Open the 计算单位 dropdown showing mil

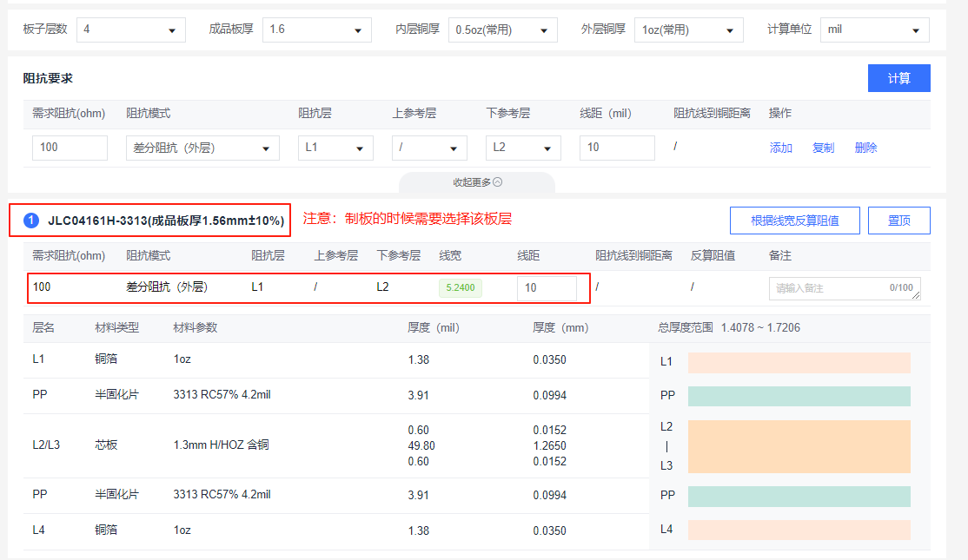point(874,30)
